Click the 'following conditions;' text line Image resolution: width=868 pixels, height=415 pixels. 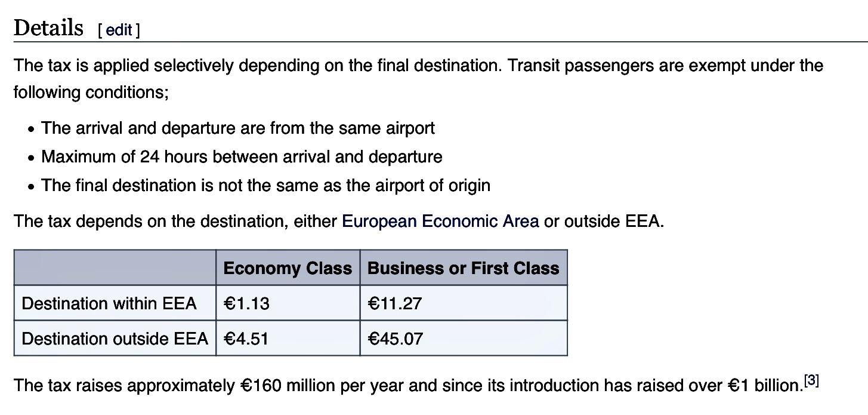point(91,93)
